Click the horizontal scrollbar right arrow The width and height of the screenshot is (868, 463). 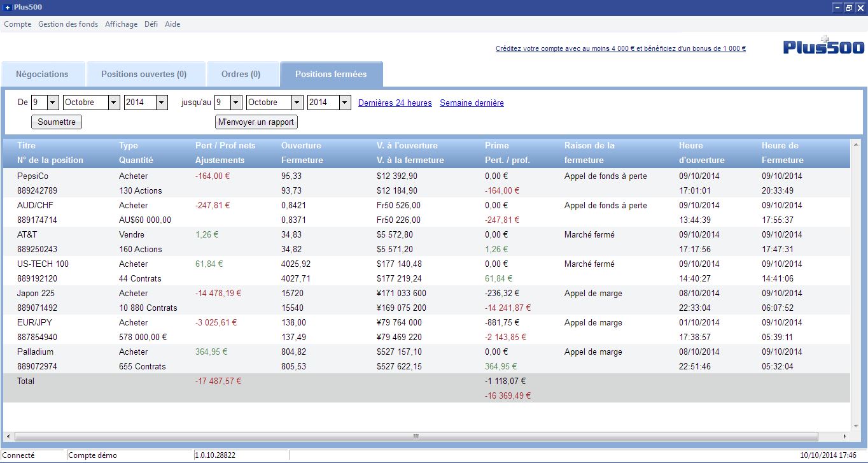845,437
